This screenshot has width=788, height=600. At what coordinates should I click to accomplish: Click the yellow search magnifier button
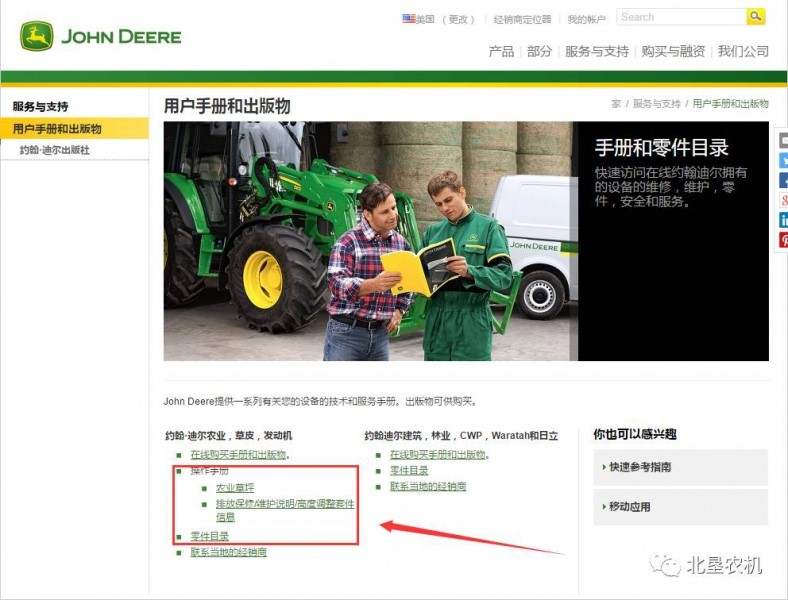[x=755, y=17]
